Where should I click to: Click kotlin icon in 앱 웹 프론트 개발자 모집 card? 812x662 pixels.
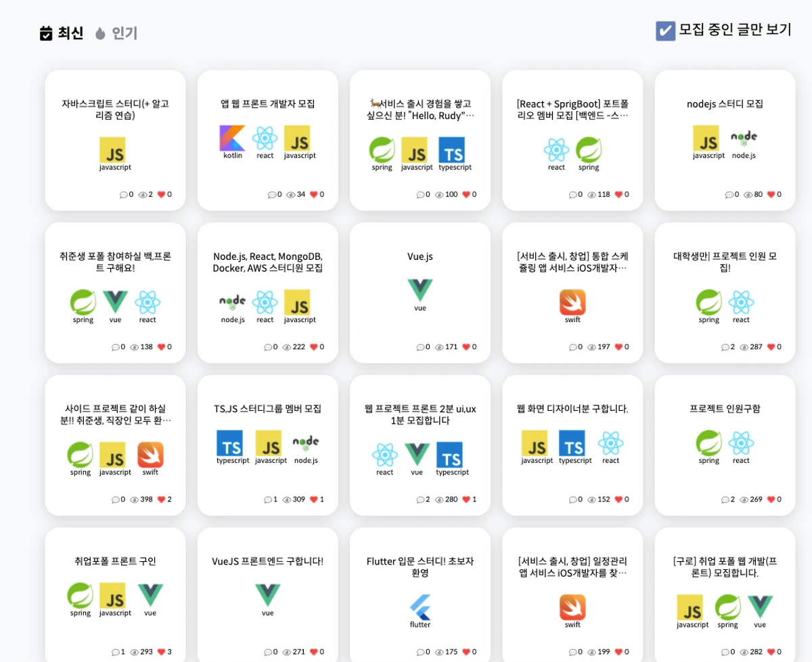(232, 138)
